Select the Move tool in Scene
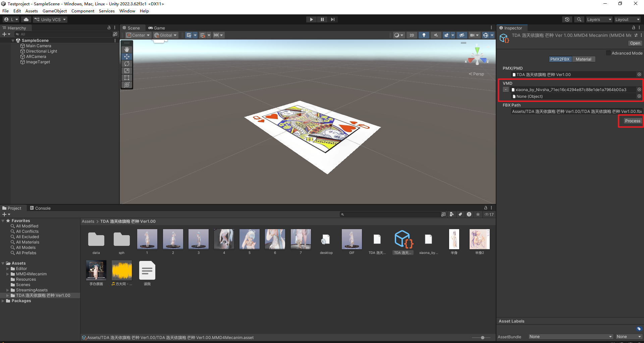Image resolution: width=644 pixels, height=343 pixels. [127, 57]
